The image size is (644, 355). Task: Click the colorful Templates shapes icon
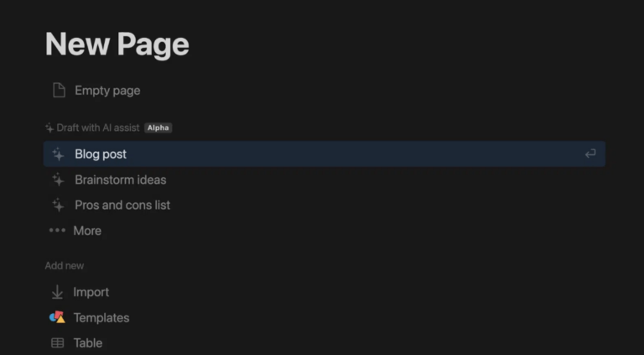[x=57, y=317]
